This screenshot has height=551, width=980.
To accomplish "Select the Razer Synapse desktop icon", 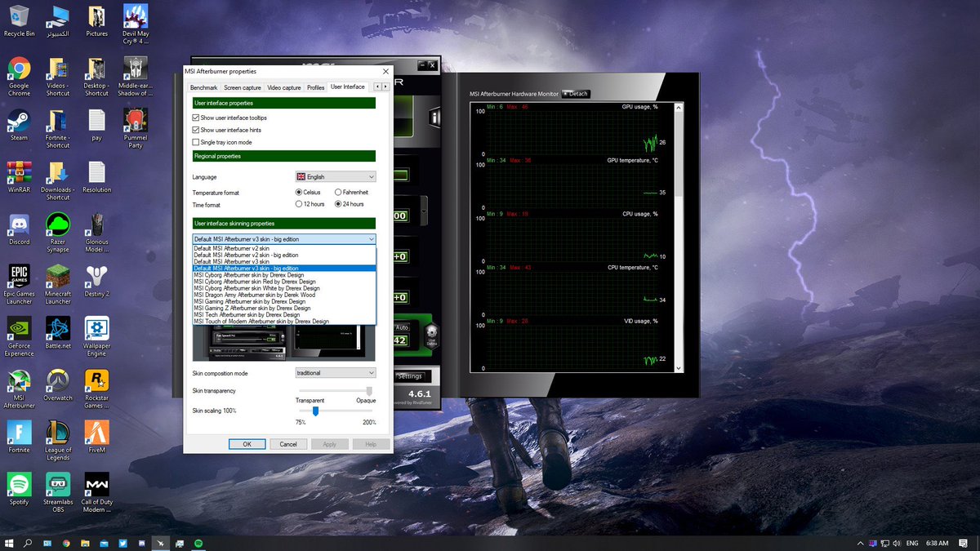I will 58,232.
